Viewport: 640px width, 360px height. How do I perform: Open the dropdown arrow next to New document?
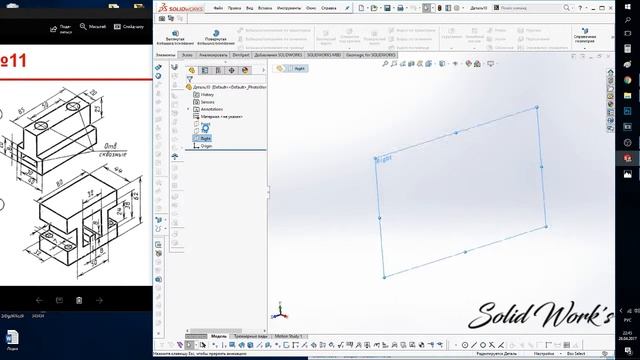pos(367,8)
